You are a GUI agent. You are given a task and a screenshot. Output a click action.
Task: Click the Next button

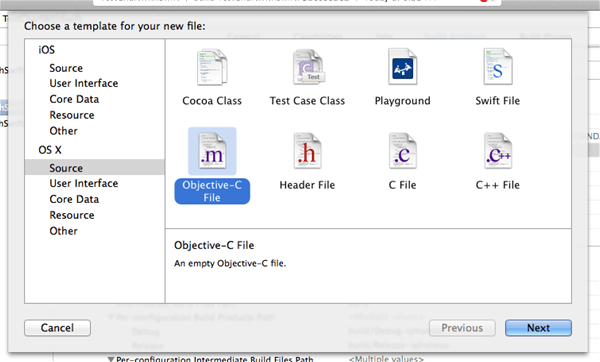click(538, 328)
